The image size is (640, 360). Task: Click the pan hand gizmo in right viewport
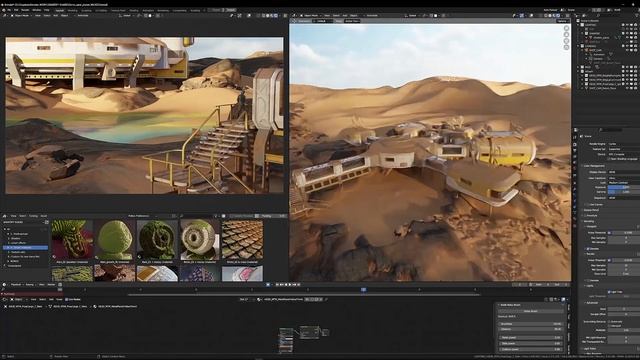pyautogui.click(x=566, y=35)
